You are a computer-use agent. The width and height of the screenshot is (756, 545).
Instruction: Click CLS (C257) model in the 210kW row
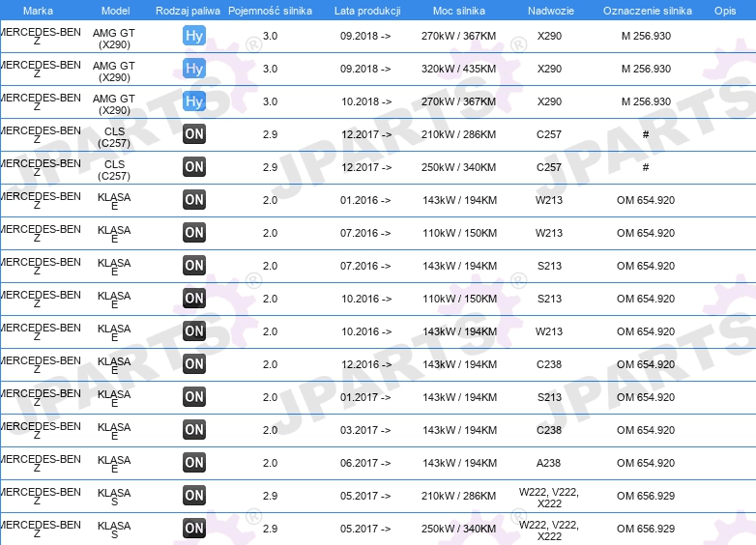pos(114,137)
